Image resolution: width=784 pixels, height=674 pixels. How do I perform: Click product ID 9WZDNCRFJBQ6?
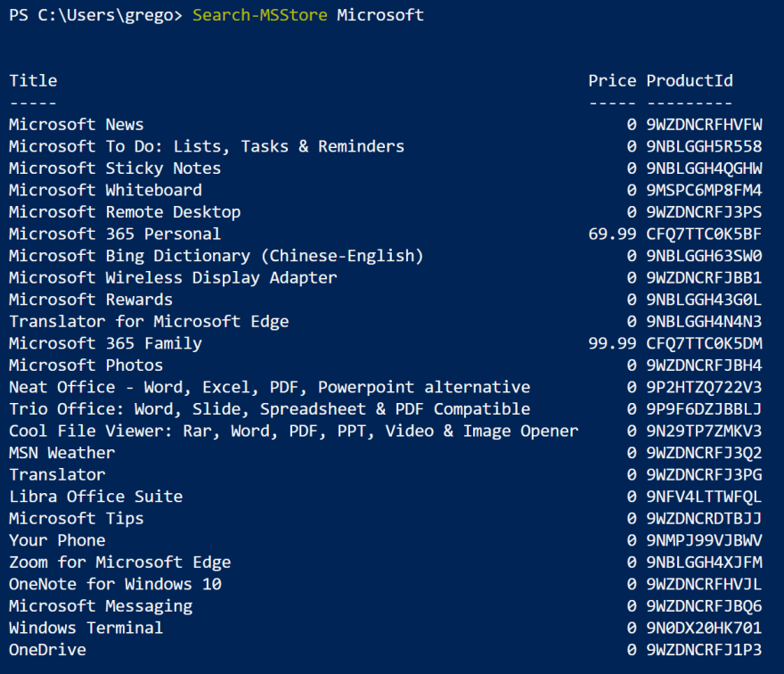(705, 606)
